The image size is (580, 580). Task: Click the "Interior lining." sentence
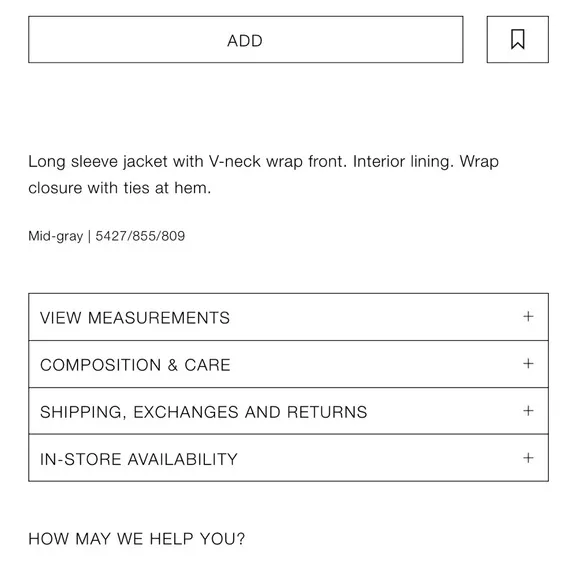[403, 162]
